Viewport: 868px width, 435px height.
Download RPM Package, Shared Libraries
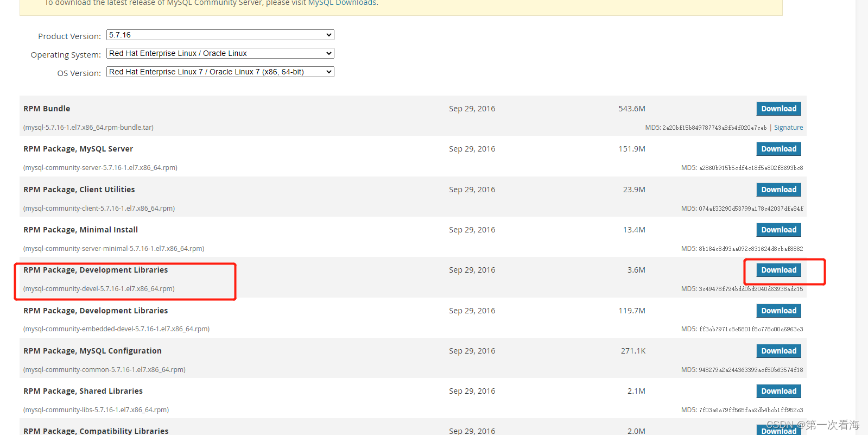[x=778, y=391]
